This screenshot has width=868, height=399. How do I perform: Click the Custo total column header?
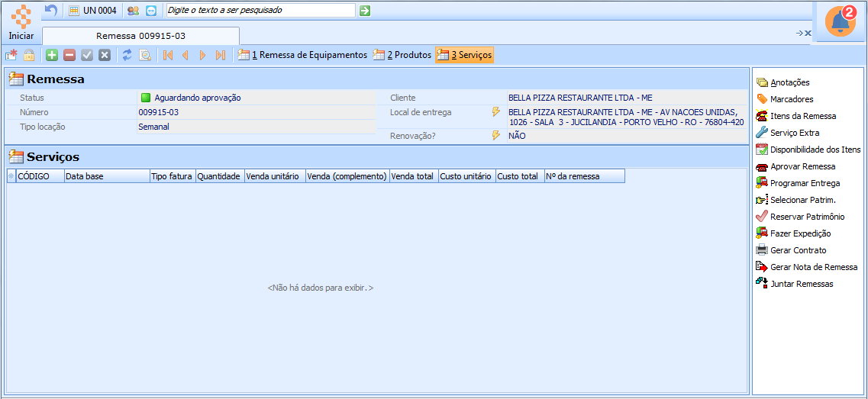coord(520,176)
